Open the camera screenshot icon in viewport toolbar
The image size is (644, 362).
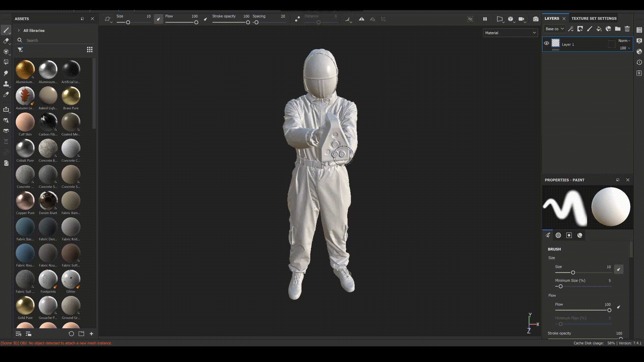click(x=536, y=19)
